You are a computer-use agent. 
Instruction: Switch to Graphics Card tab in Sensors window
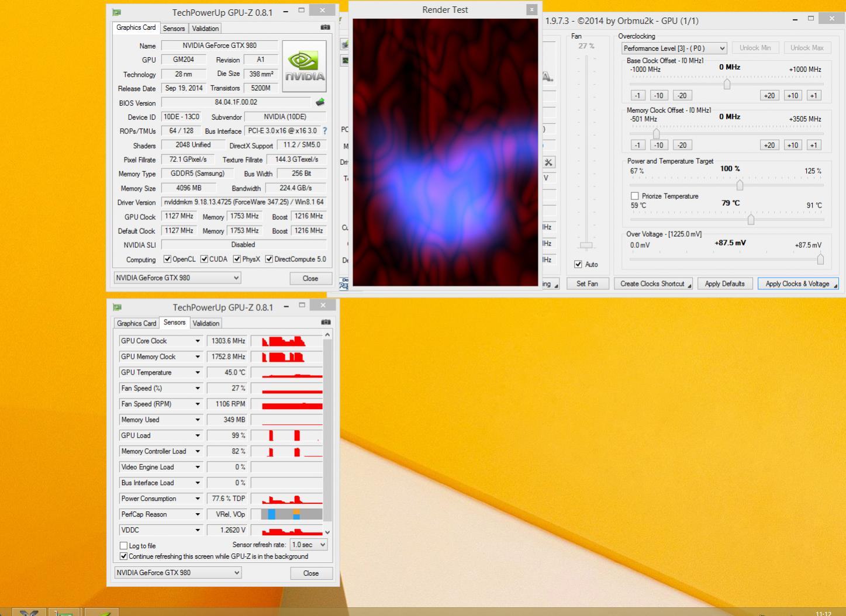point(137,323)
